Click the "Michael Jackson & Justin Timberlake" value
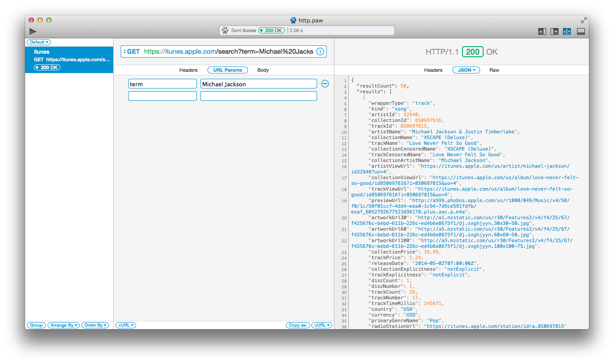Image resolution: width=614 pixels, height=364 pixels. [463, 132]
